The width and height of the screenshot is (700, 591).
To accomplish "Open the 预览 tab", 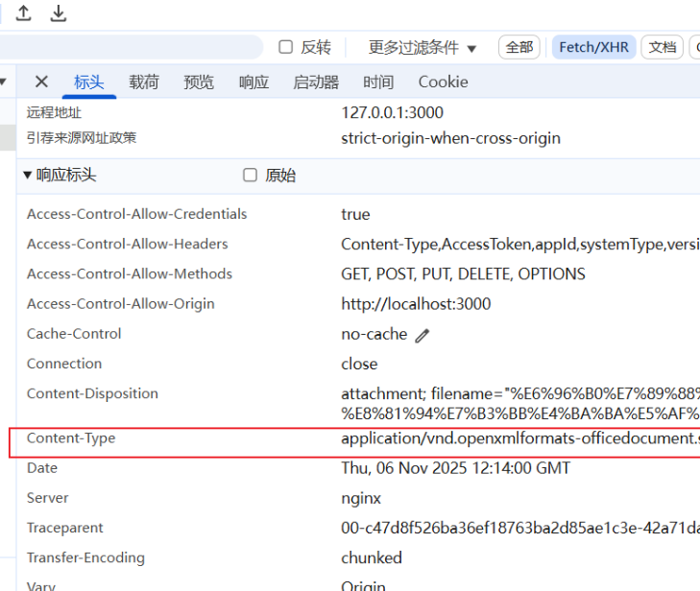I will coord(199,83).
